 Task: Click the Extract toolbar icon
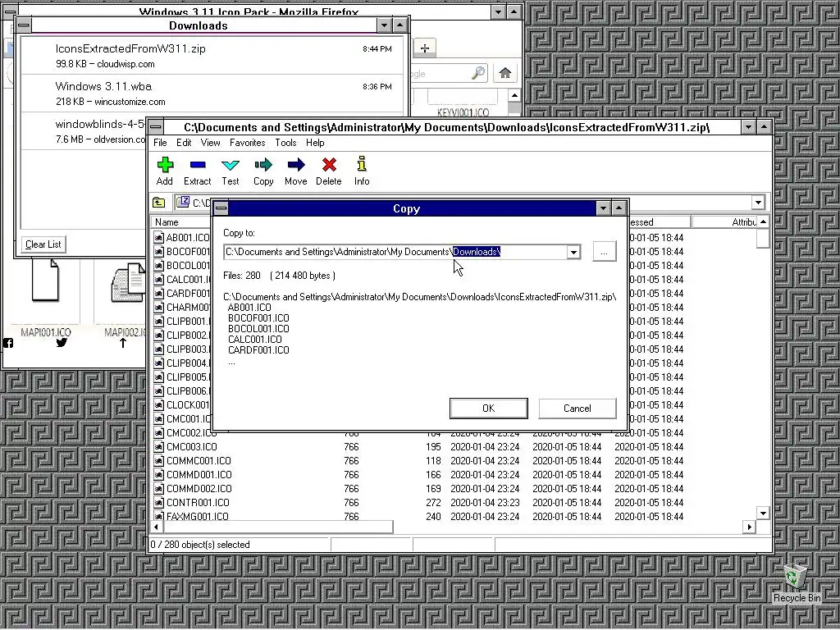coord(198,165)
